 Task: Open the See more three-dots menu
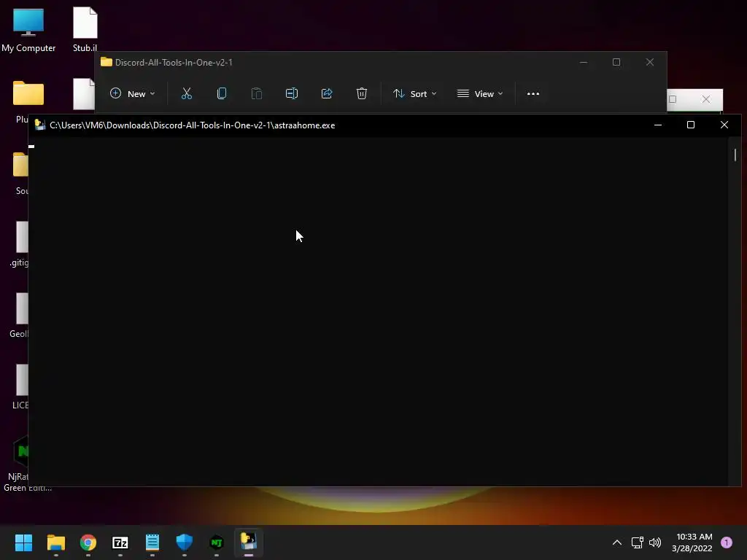(533, 94)
